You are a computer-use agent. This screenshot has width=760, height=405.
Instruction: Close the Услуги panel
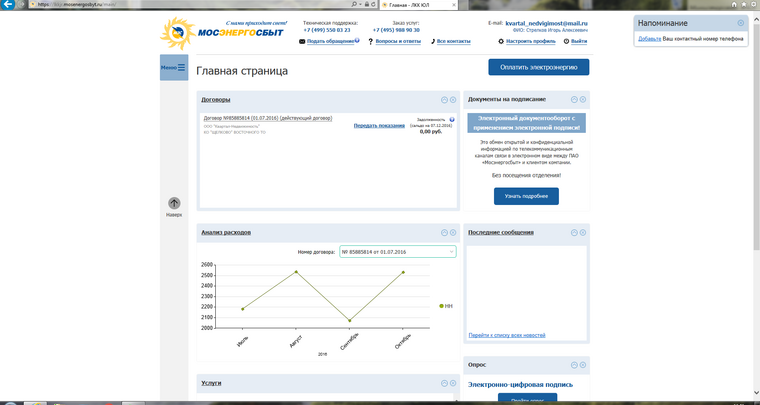point(453,383)
